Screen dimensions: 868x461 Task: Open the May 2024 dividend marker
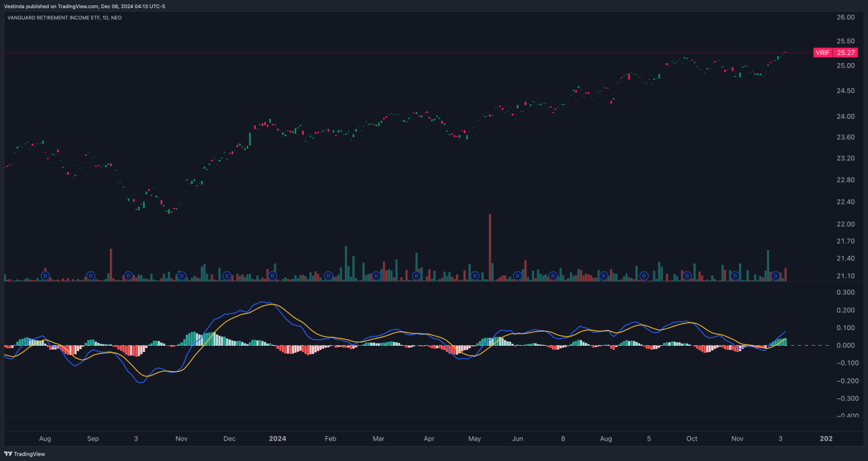(475, 276)
